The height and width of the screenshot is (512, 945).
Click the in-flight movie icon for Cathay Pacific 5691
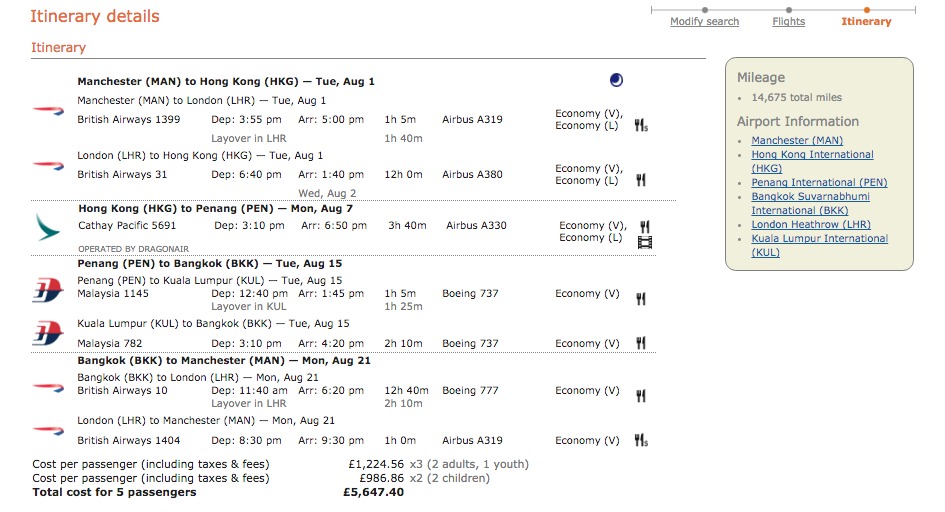click(x=645, y=242)
